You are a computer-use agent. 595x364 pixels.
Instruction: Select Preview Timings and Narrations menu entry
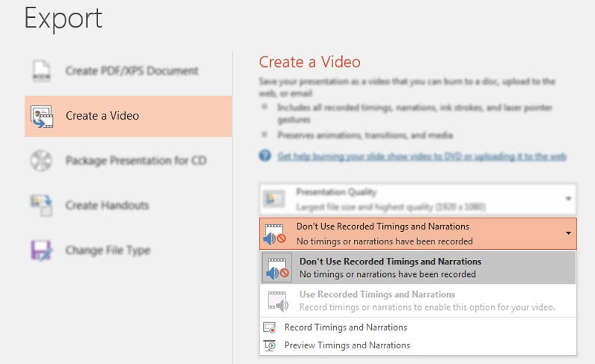(347, 345)
